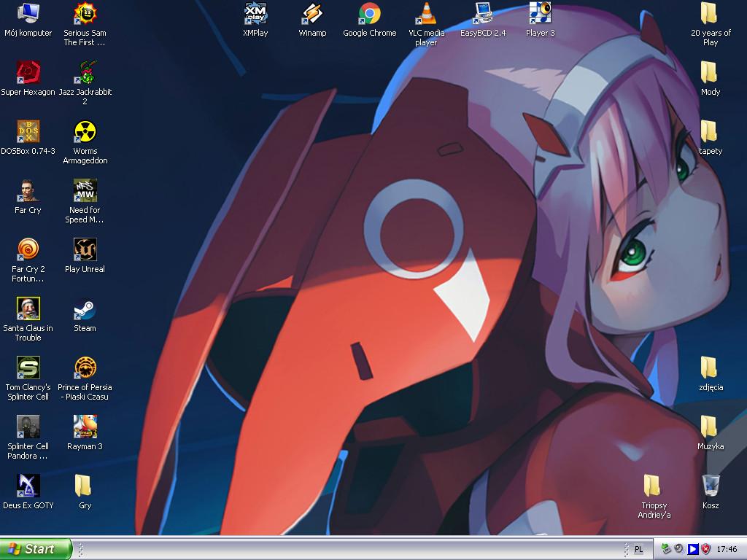Click the Triopsy Andriey'a folder

652,486
